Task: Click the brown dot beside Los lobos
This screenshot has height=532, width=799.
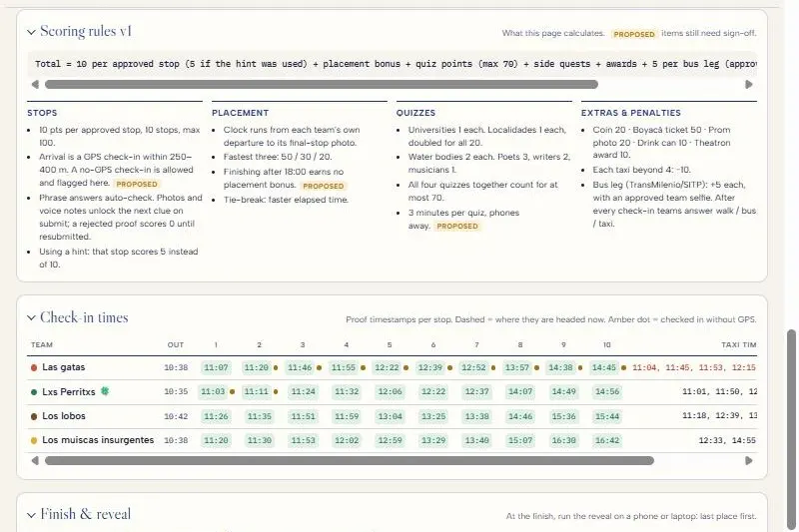Action: tap(34, 416)
